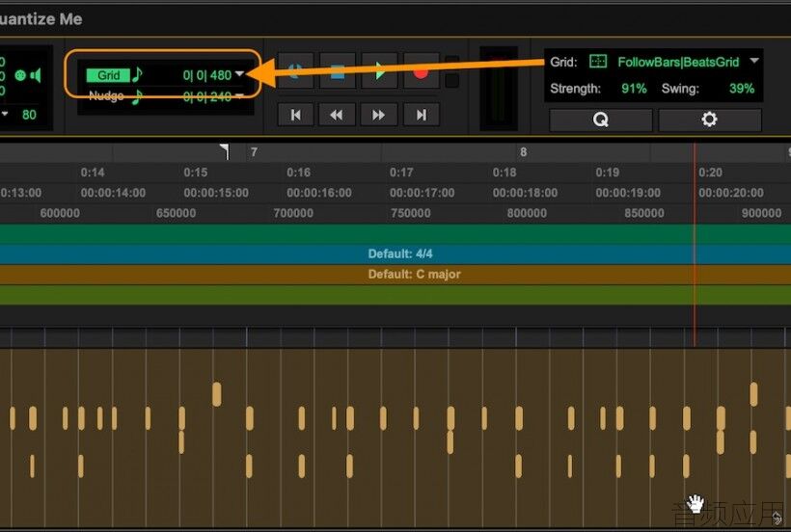Click 900000 on the samples ruler
Image resolution: width=791 pixels, height=532 pixels.
tap(761, 213)
